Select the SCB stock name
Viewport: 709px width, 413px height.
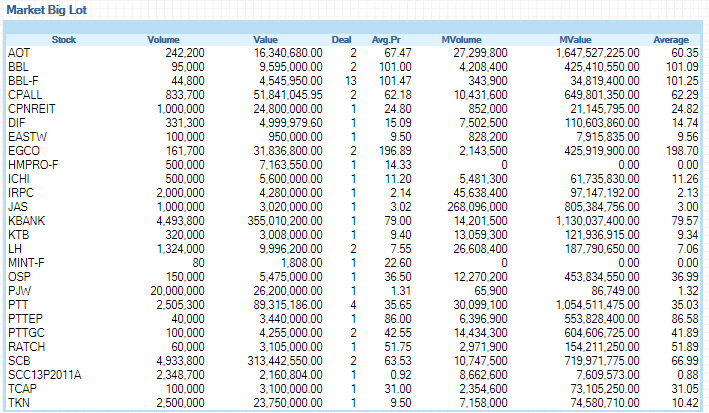19,361
